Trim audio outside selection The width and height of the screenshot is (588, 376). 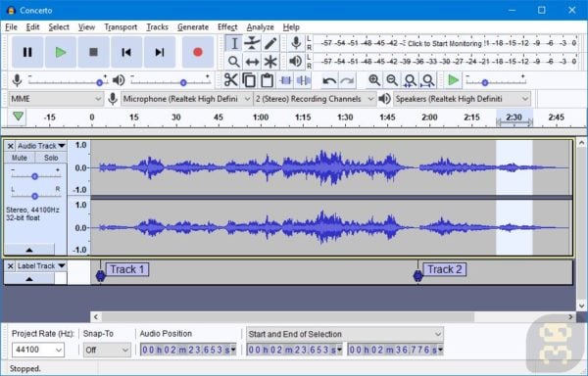point(285,80)
